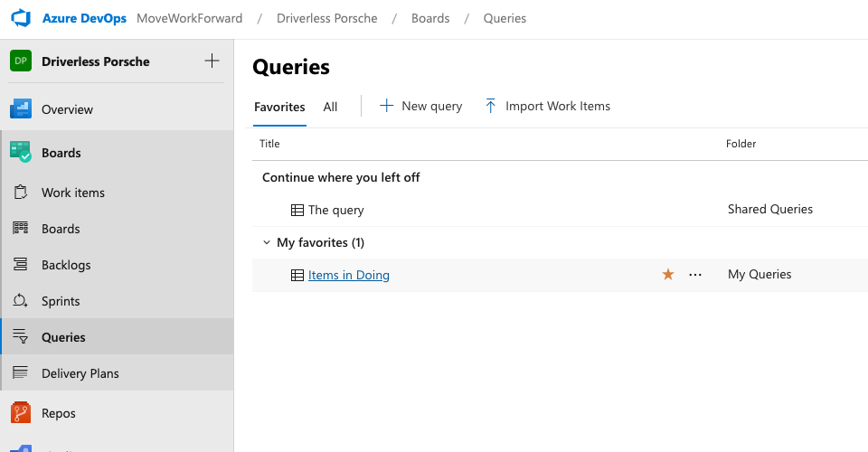Open Delivery Plans page
This screenshot has width=868, height=452.
pos(80,373)
